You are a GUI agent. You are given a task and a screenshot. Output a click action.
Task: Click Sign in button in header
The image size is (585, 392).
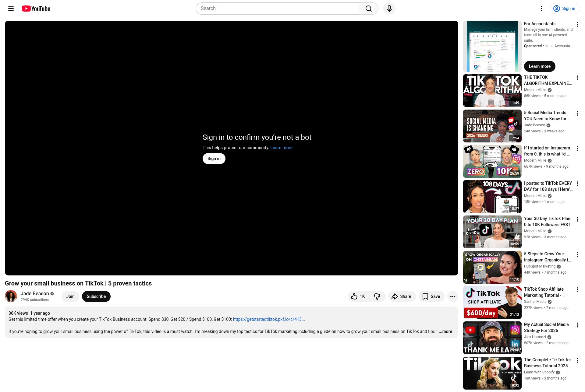tap(565, 9)
